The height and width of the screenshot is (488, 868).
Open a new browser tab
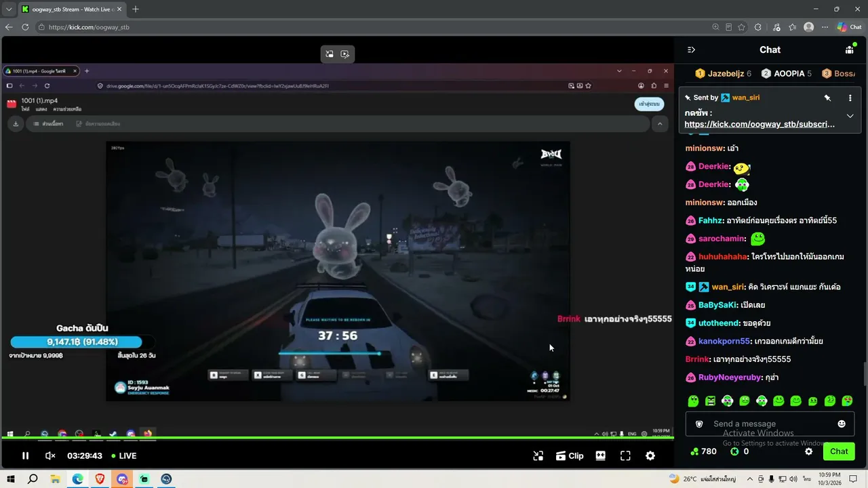click(x=136, y=9)
